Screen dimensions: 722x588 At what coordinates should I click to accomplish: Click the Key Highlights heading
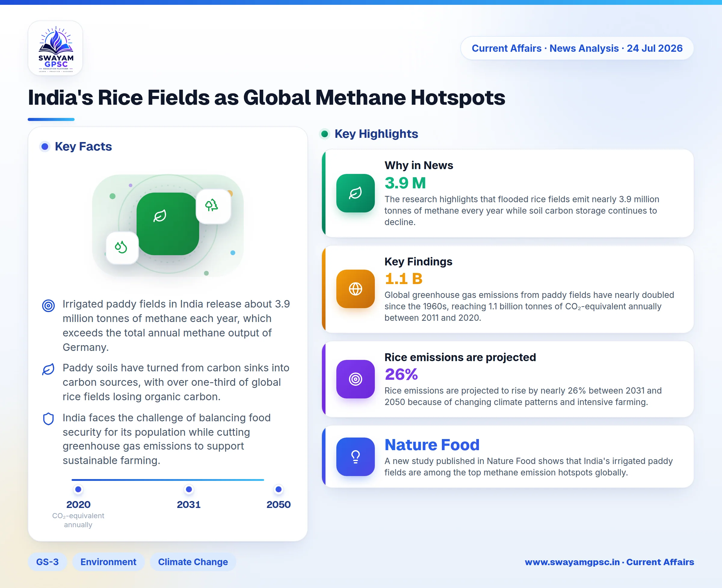pos(376,134)
